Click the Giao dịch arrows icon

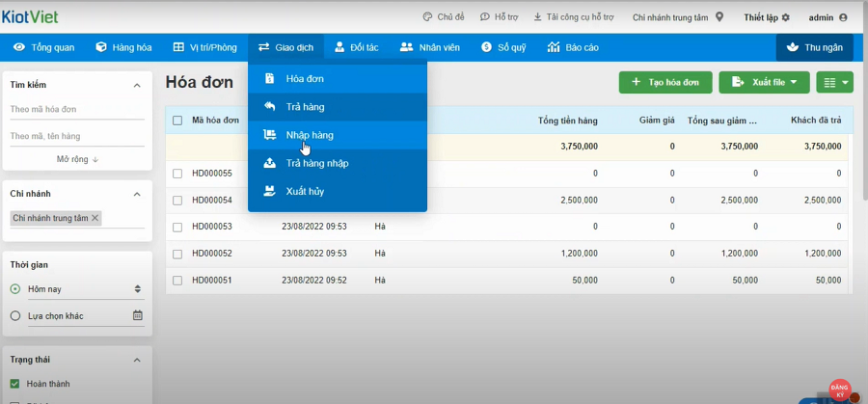pyautogui.click(x=263, y=47)
